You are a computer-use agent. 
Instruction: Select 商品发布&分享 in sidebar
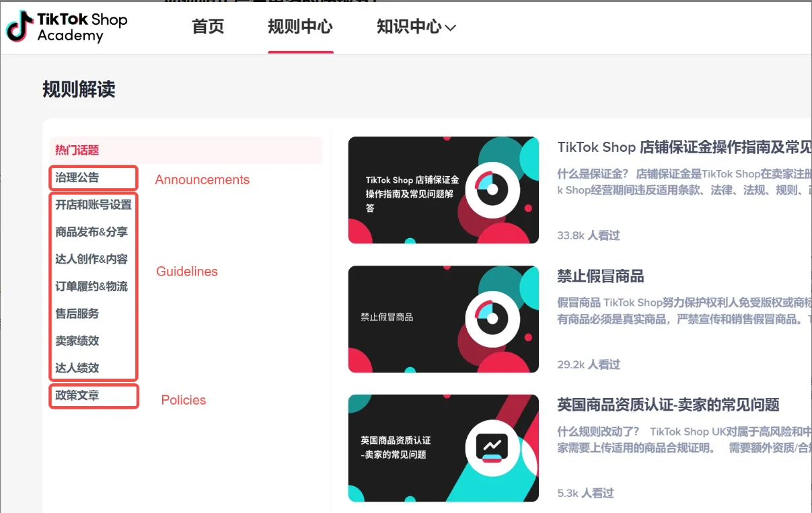click(x=91, y=232)
